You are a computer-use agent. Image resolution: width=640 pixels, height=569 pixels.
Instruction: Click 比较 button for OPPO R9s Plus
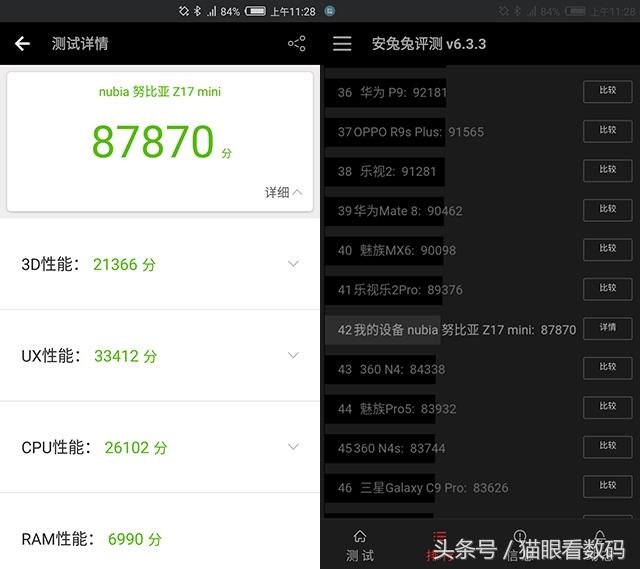pos(607,131)
